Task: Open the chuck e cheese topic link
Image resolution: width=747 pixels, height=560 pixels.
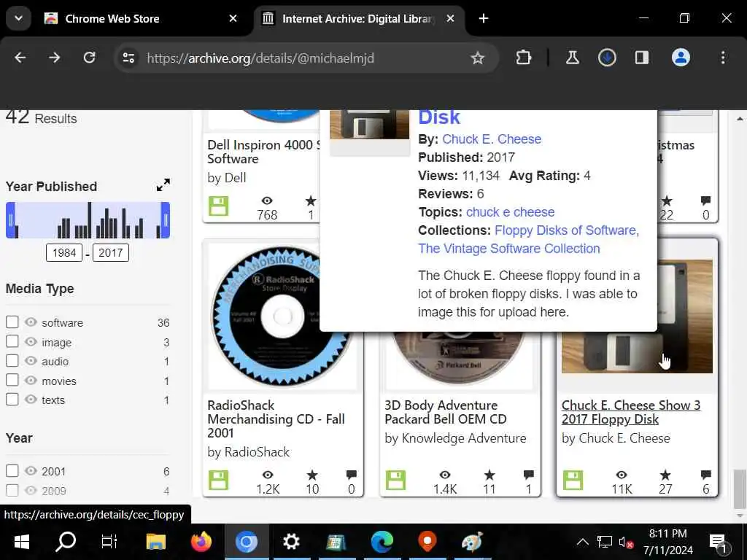Action: 510,212
